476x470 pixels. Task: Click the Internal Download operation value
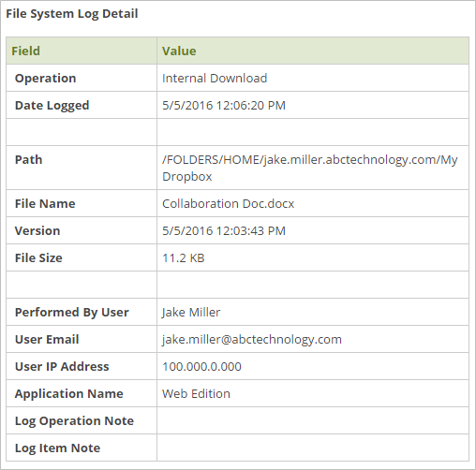215,78
